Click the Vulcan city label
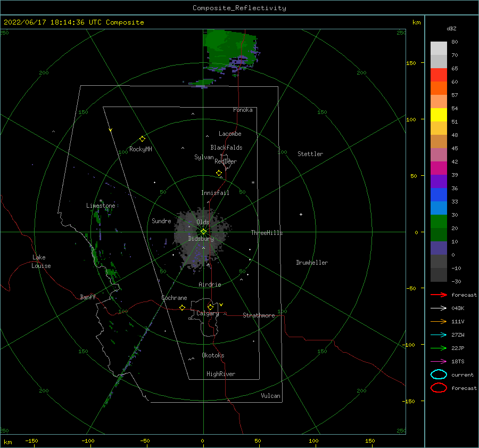The width and height of the screenshot is (479, 448). (271, 396)
